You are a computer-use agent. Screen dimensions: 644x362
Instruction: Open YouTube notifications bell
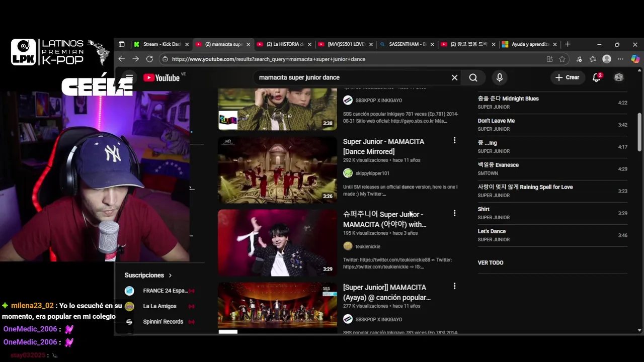coord(597,77)
